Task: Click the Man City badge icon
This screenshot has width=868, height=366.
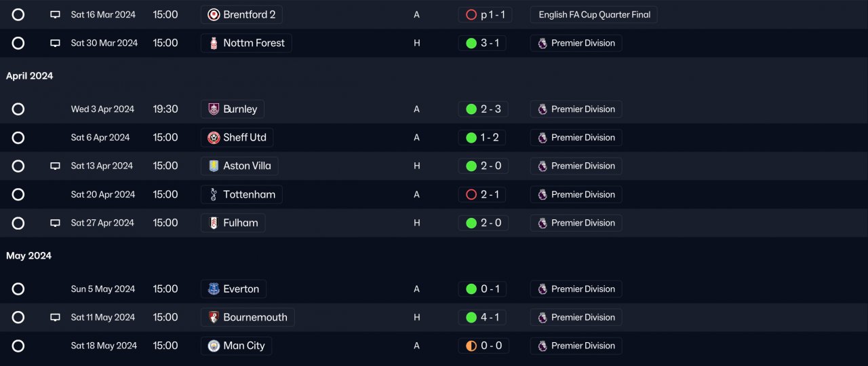Action: click(x=214, y=346)
